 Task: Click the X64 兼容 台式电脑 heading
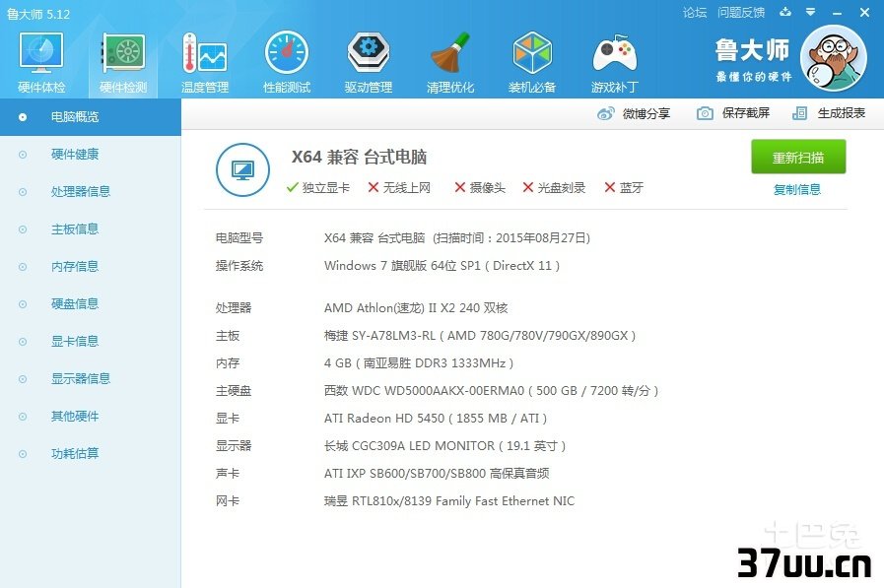click(x=359, y=158)
